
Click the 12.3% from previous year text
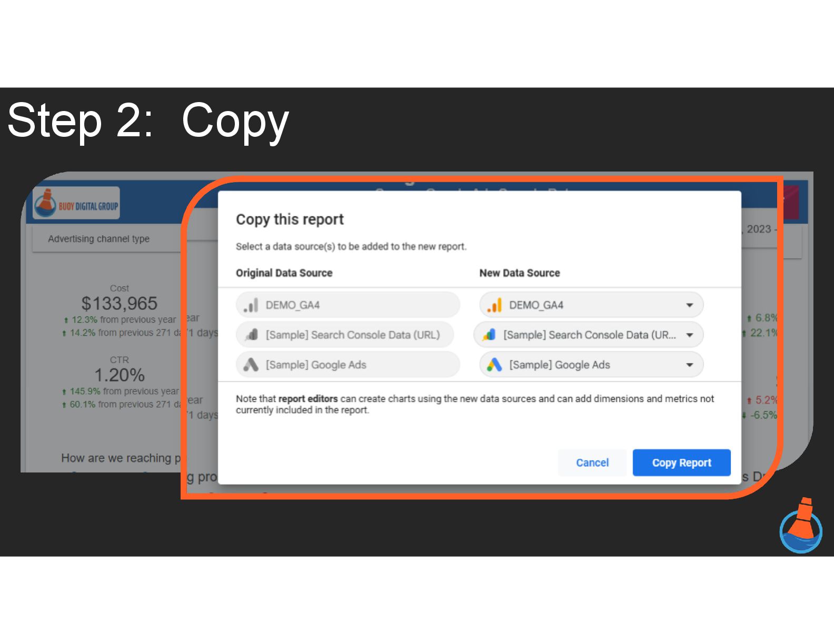(120, 320)
